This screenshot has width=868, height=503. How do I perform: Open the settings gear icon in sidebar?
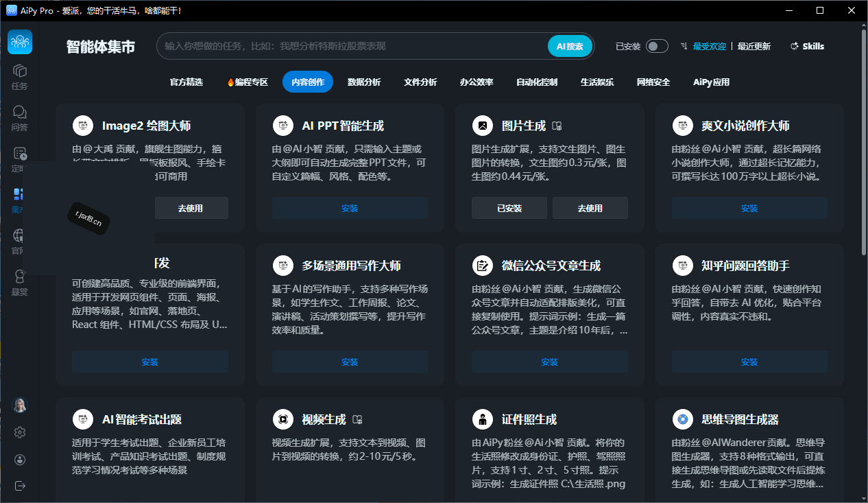20,432
